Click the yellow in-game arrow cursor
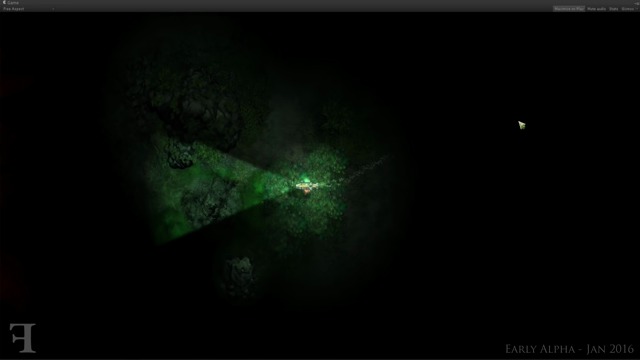 click(522, 125)
